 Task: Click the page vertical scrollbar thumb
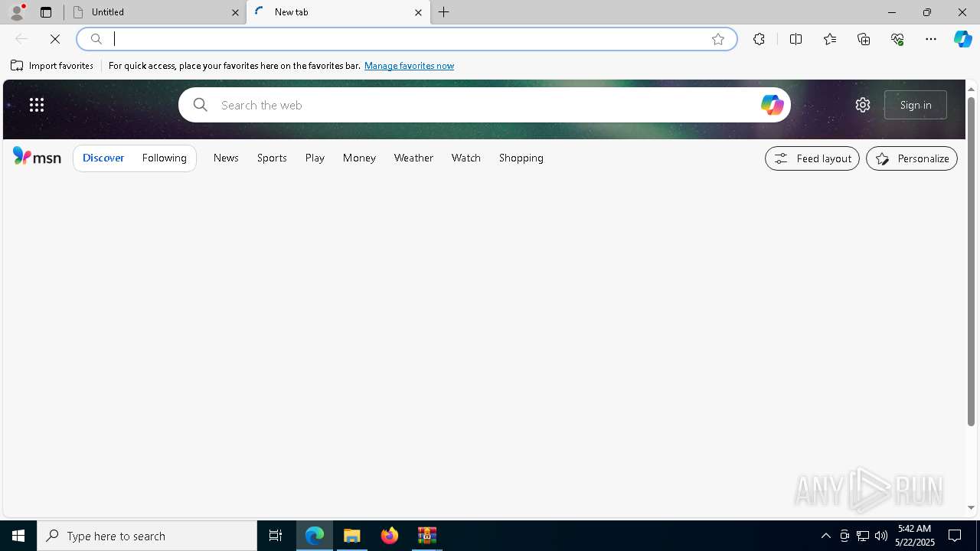(971, 261)
